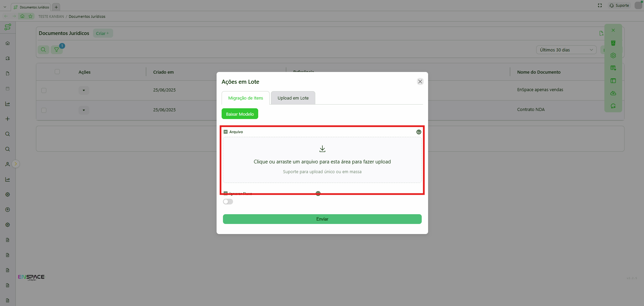
Task: Click the calendar icon in left sidebar
Action: (8, 88)
